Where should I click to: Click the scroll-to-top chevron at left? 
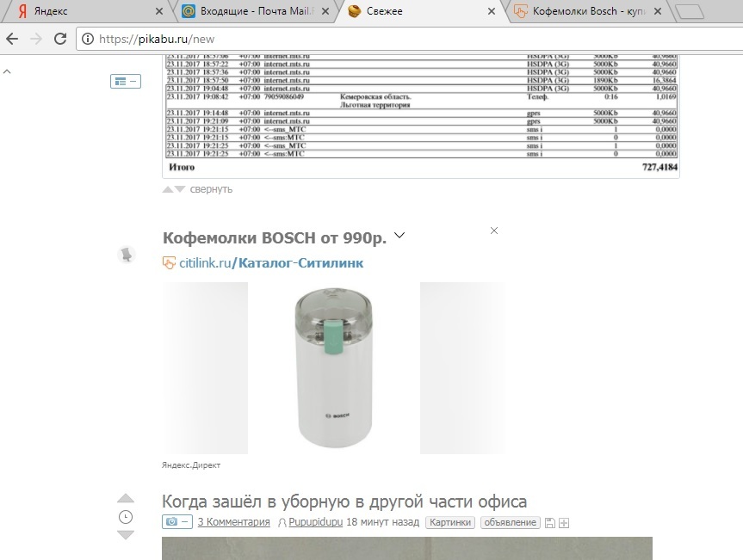tap(7, 72)
